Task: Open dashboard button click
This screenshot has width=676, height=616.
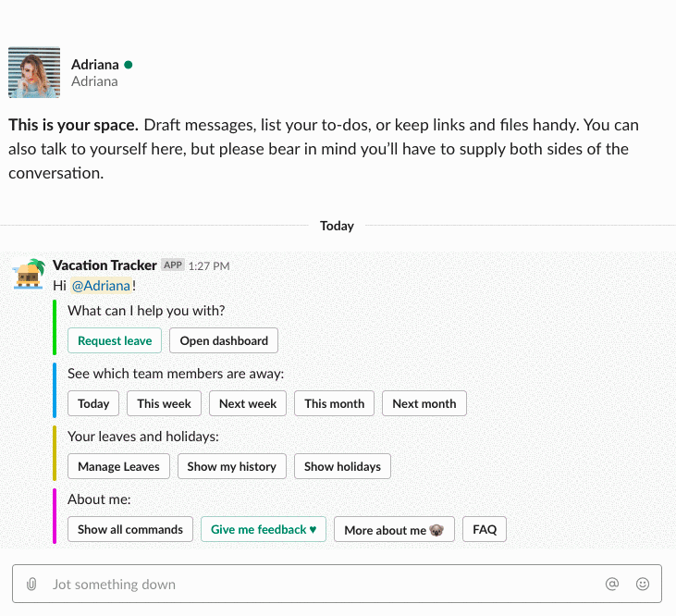Action: tap(224, 340)
